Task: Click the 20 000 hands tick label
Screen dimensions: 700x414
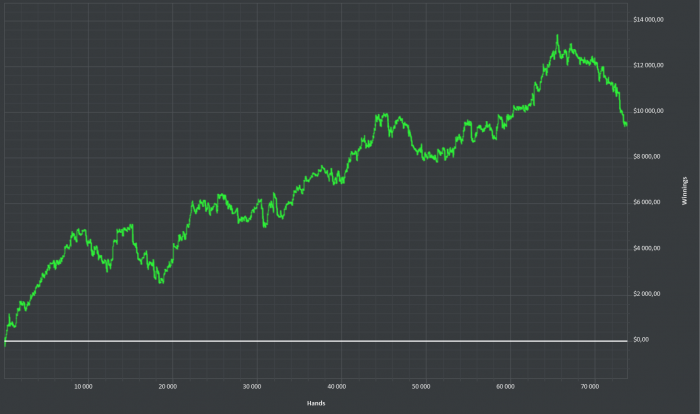Action: pyautogui.click(x=167, y=386)
